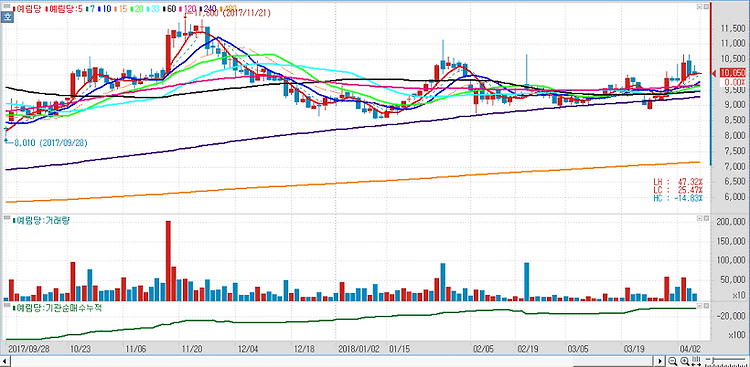Click the tallest red volume bar
The width and height of the screenshot is (750, 367).
pyautogui.click(x=168, y=261)
